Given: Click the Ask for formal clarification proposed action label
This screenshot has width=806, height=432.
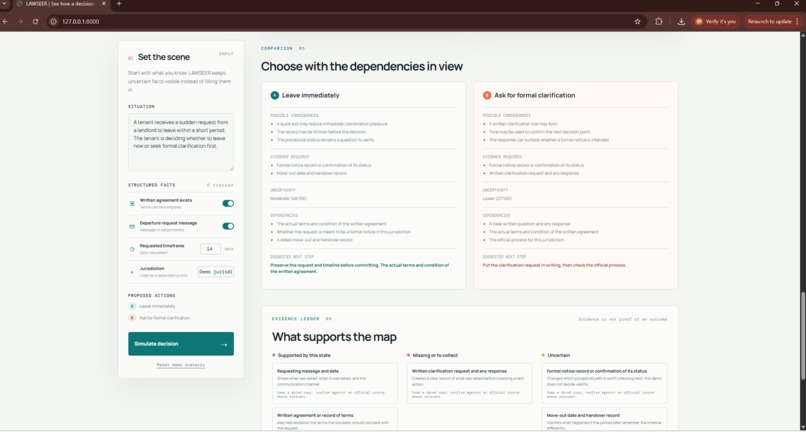Looking at the screenshot, I should click(164, 318).
